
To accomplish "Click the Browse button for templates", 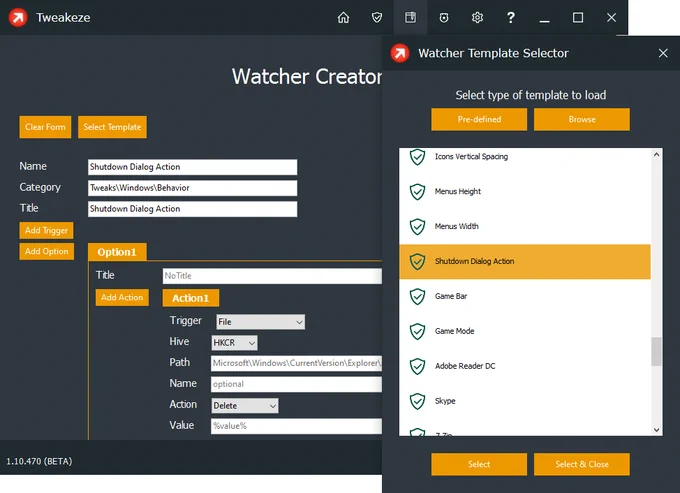I will click(x=582, y=119).
